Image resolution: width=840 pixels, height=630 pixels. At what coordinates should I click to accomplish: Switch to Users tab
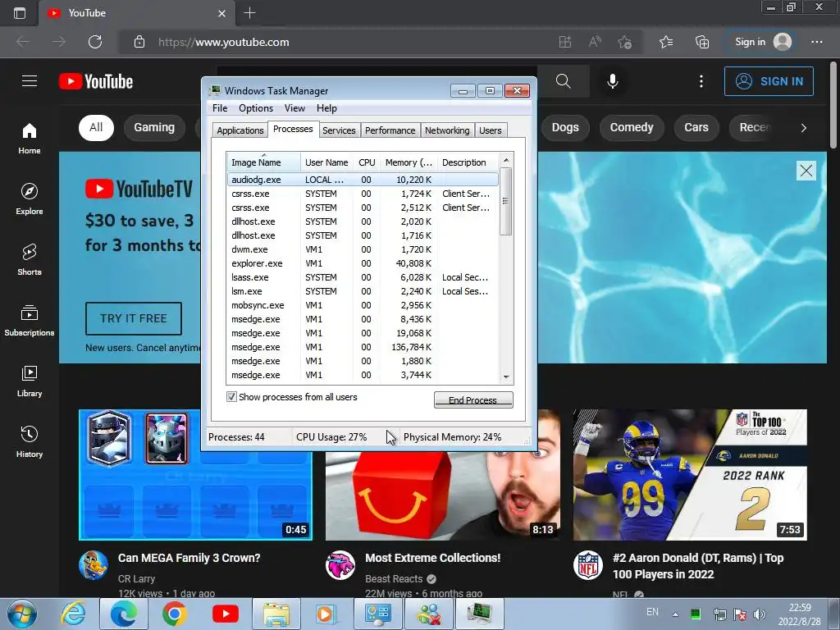(491, 130)
